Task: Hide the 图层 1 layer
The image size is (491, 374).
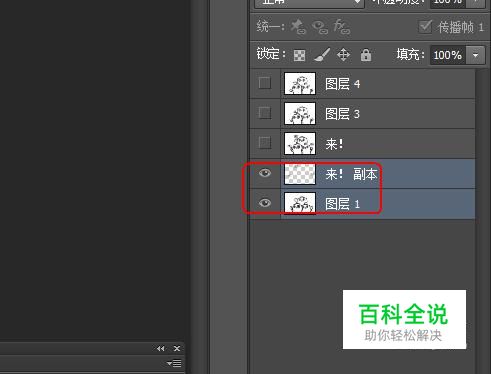Action: (x=265, y=203)
